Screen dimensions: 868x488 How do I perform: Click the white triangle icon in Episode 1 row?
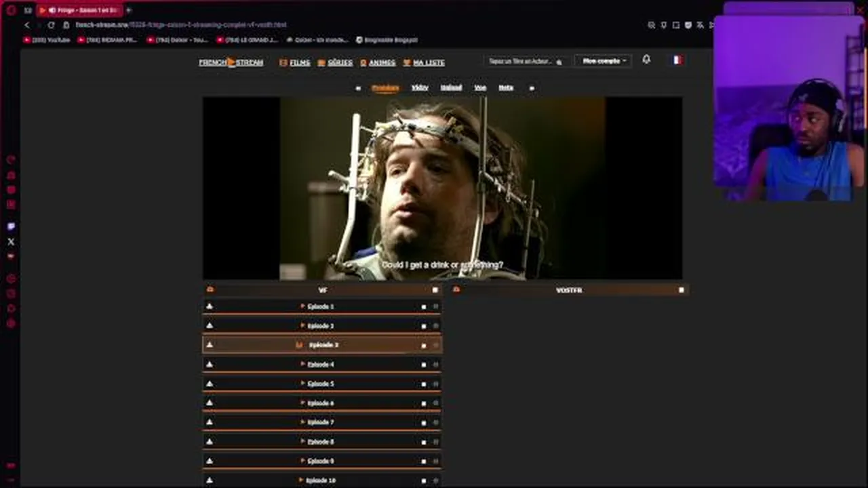click(x=210, y=306)
